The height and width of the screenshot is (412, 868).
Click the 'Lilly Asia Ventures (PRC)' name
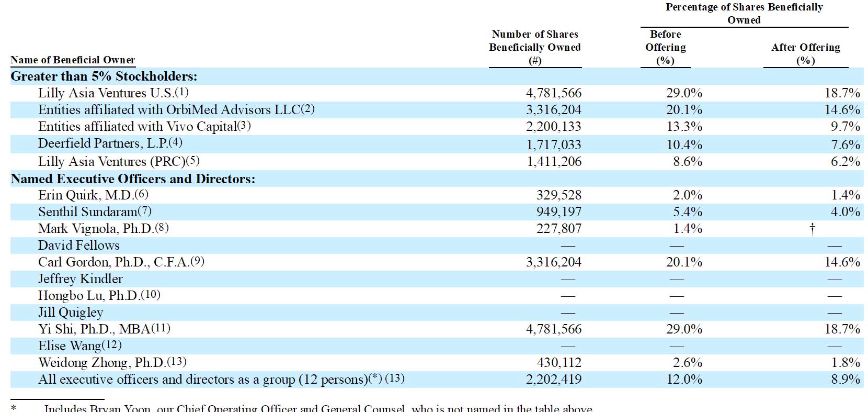[x=112, y=161]
